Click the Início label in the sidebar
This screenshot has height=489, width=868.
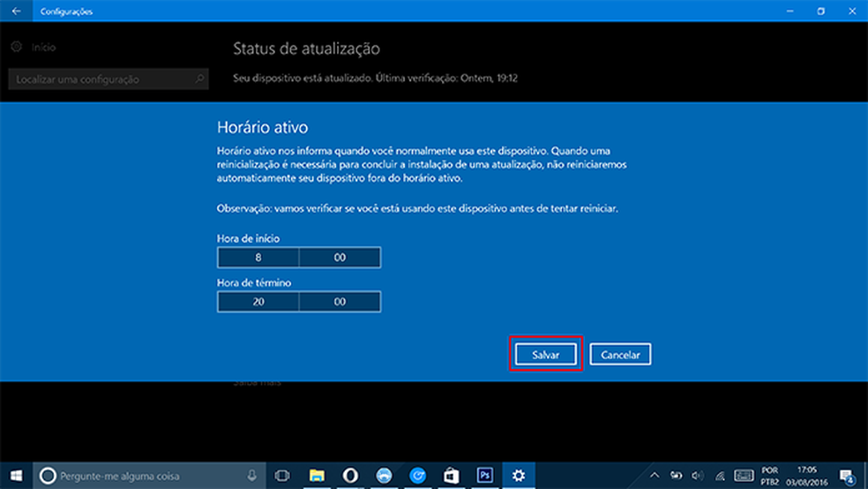[43, 48]
